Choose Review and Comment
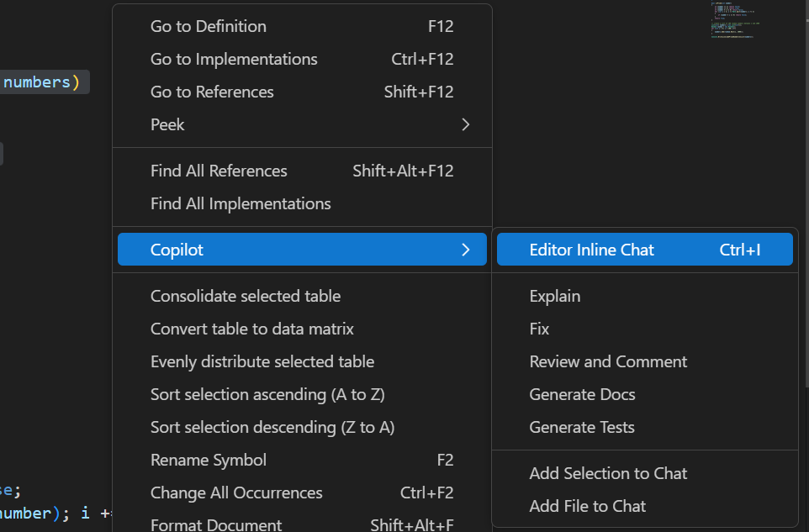The width and height of the screenshot is (809, 532). pos(608,361)
